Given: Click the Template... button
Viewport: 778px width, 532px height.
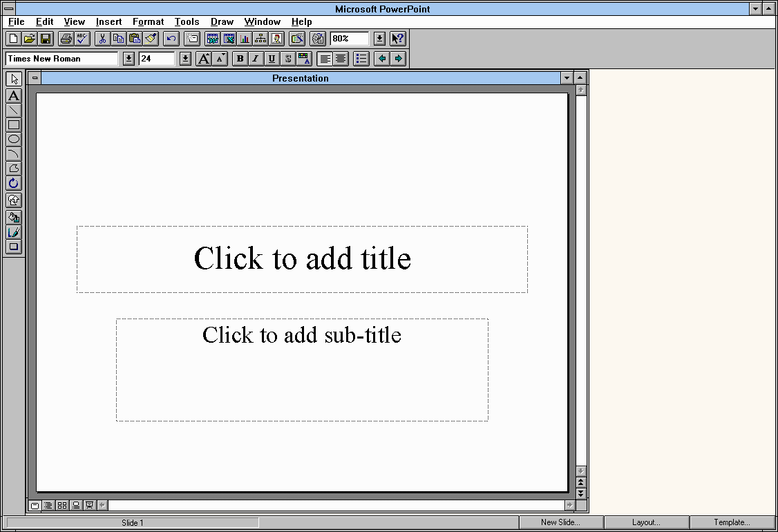Looking at the screenshot, I should pos(732,522).
